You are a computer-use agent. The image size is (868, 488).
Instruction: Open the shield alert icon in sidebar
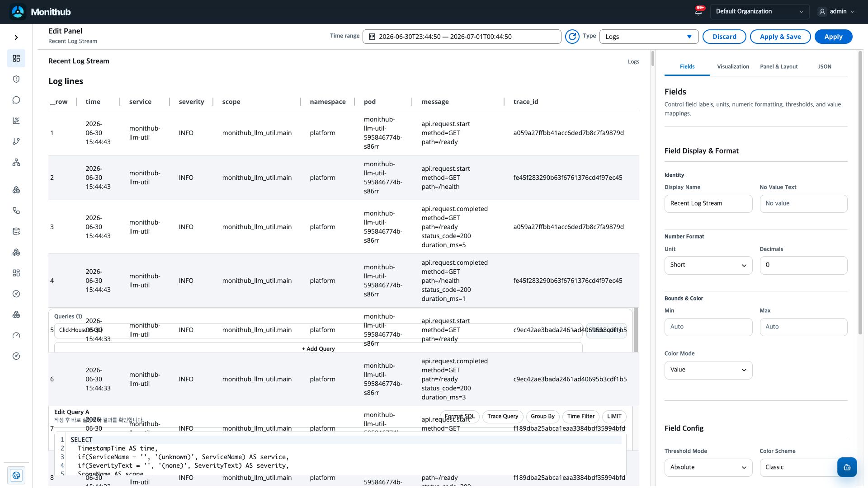tap(16, 79)
